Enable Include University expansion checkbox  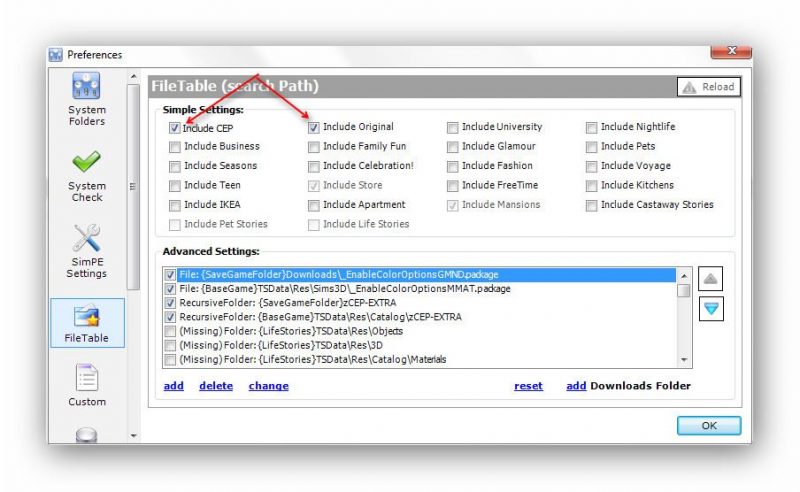[453, 128]
